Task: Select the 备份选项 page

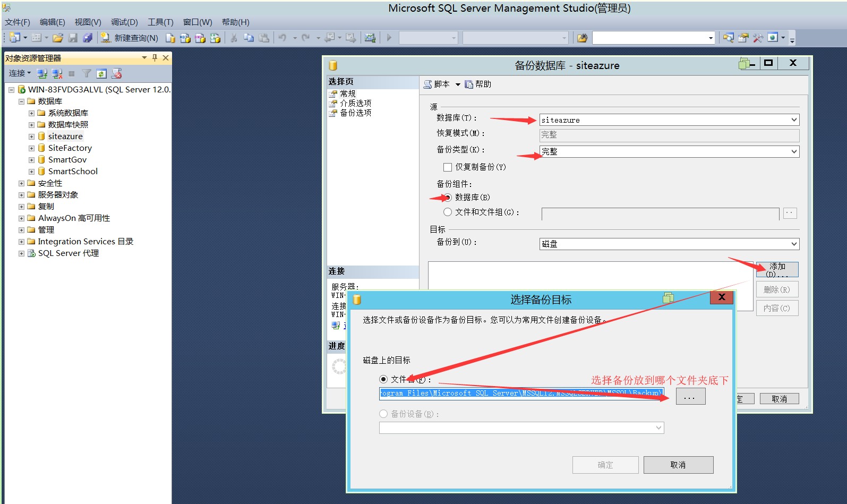Action: [x=355, y=113]
